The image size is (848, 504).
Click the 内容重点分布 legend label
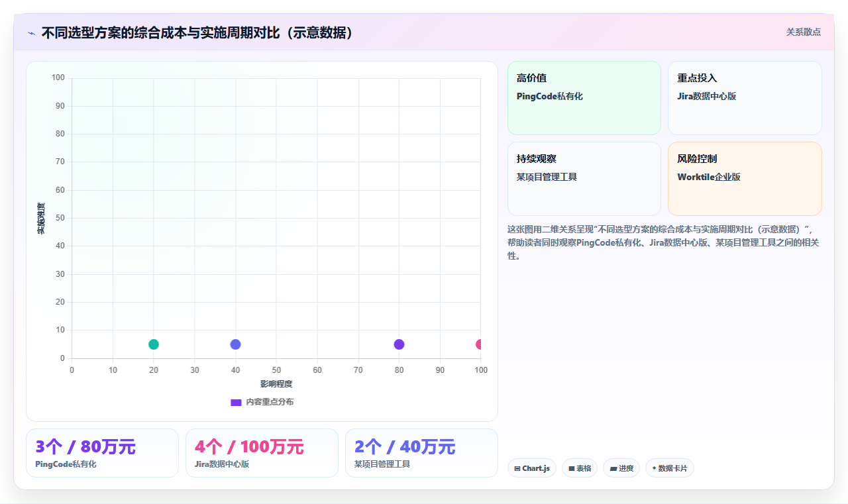270,402
